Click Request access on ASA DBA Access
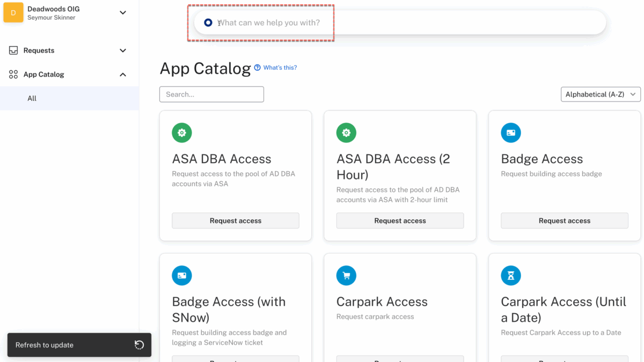 [x=235, y=220]
